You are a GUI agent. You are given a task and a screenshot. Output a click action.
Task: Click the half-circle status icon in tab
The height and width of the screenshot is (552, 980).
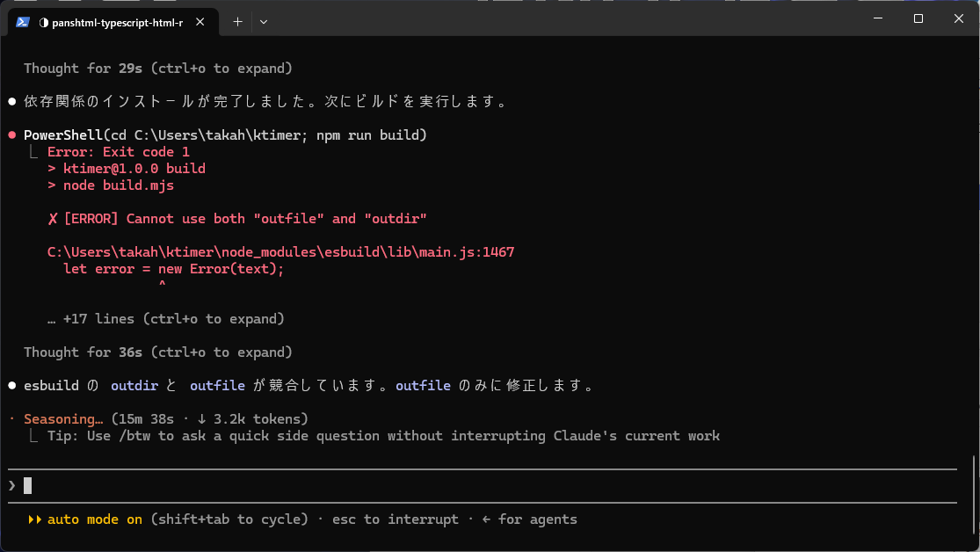[44, 23]
